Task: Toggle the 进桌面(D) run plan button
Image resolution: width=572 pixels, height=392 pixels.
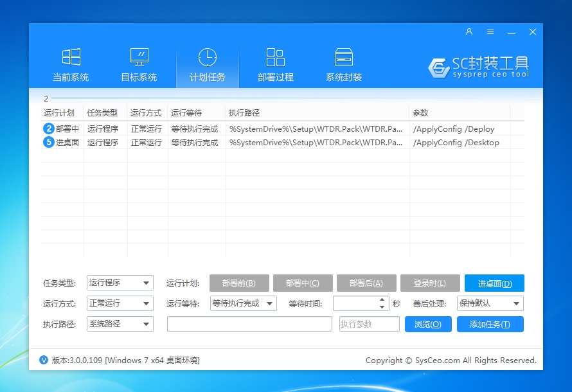Action: point(494,283)
